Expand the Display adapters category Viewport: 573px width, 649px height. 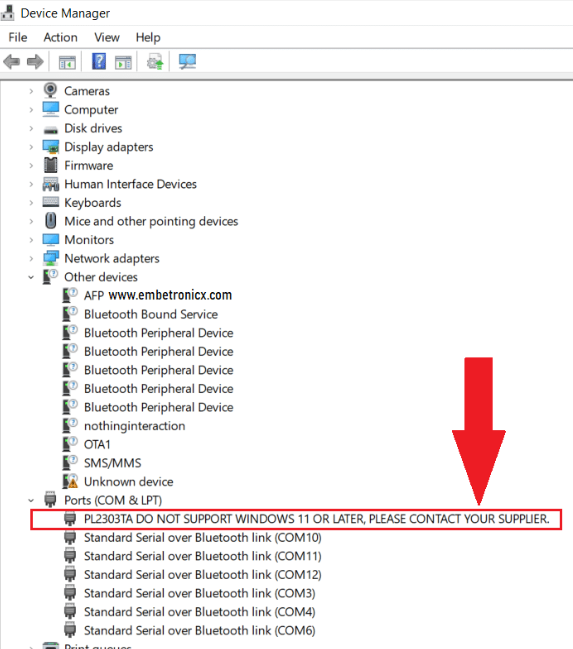click(31, 147)
